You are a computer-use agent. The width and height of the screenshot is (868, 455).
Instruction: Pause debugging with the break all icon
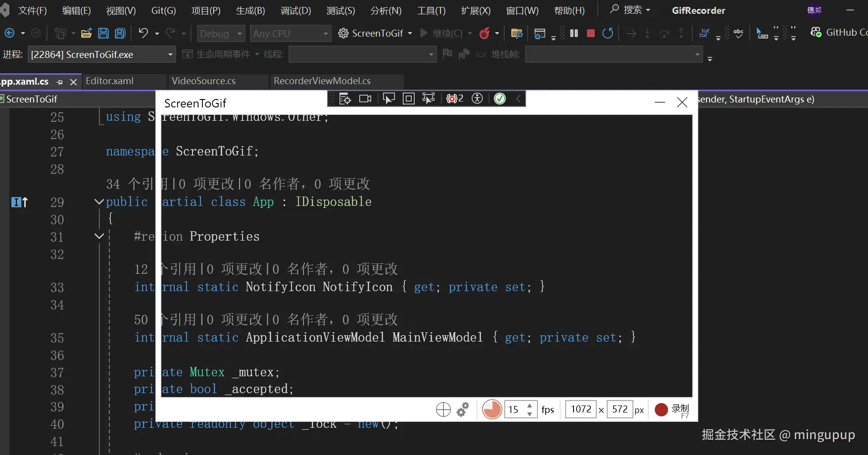(x=574, y=33)
